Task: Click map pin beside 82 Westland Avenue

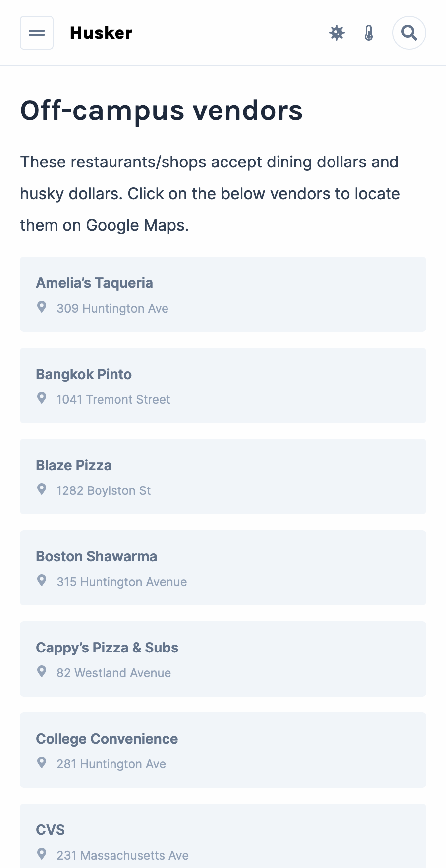Action: coord(42,672)
